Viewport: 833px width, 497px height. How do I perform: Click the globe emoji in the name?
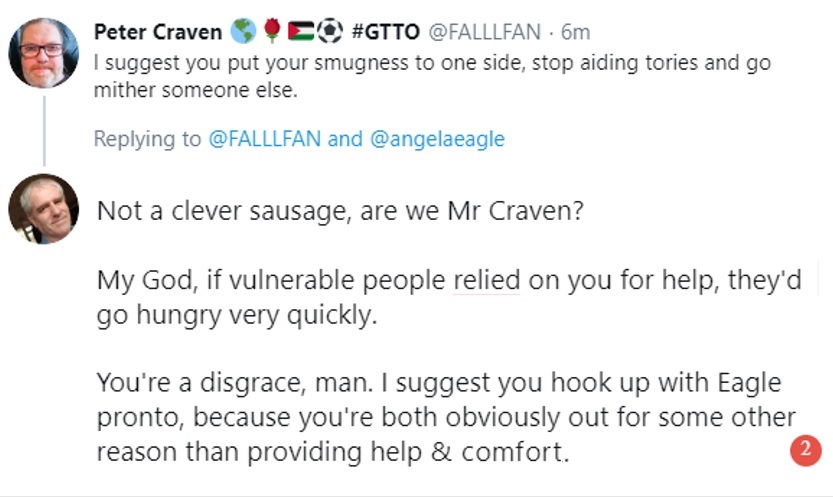[x=243, y=32]
